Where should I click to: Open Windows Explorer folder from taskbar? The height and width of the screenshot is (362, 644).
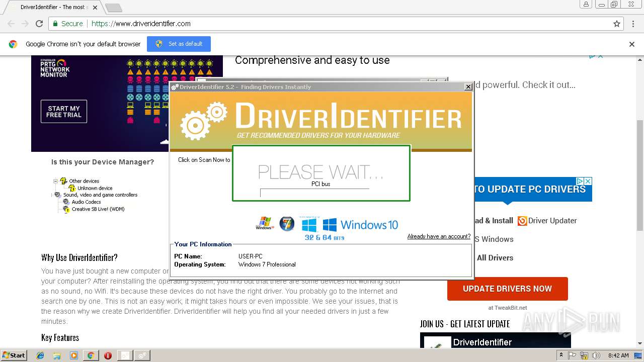pos(57,355)
